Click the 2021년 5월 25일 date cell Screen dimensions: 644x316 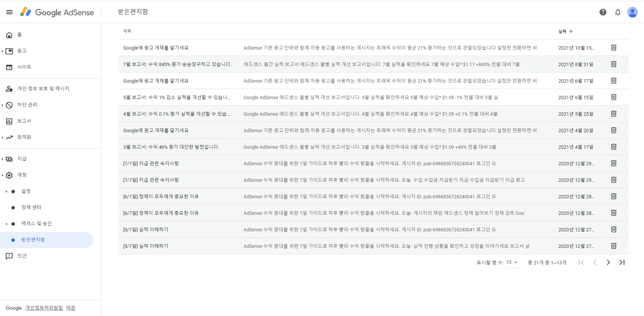[x=576, y=114]
